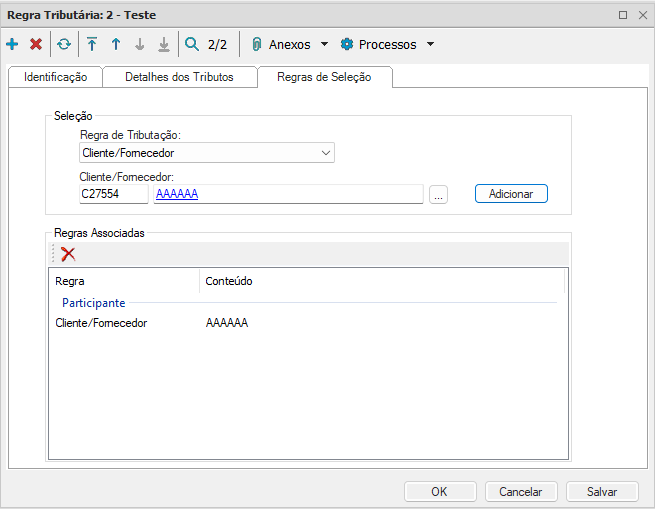Switch to the Identificação tab
The height and width of the screenshot is (509, 655).
(x=55, y=77)
